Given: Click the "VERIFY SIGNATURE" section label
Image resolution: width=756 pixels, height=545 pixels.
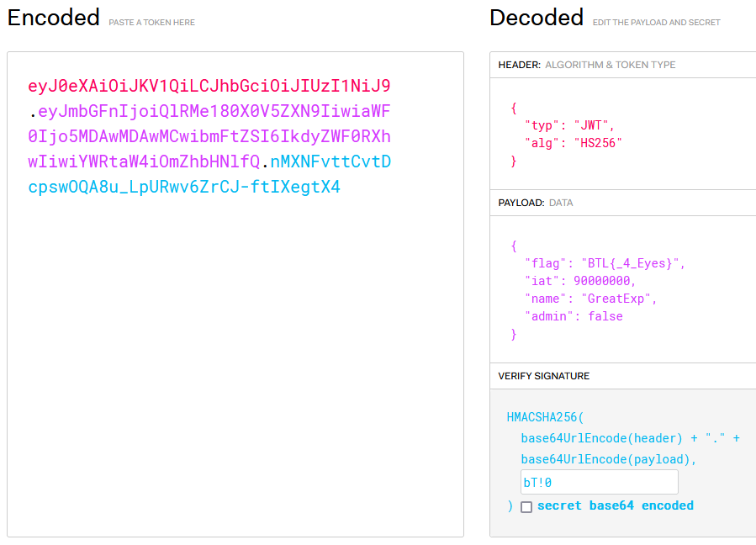Looking at the screenshot, I should [x=544, y=376].
